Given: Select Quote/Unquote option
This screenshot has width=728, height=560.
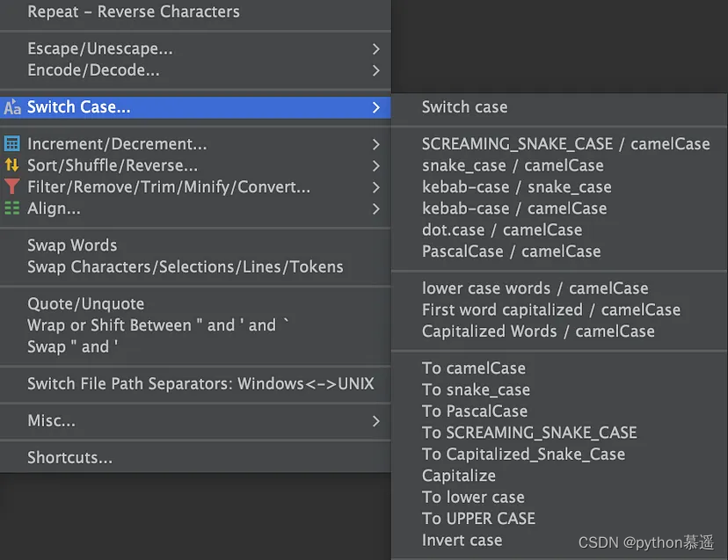Looking at the screenshot, I should (85, 304).
